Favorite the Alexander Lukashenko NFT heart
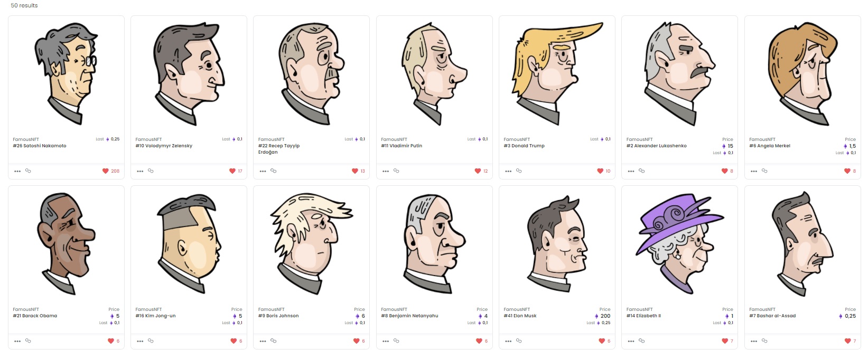868x350 pixels. [724, 171]
